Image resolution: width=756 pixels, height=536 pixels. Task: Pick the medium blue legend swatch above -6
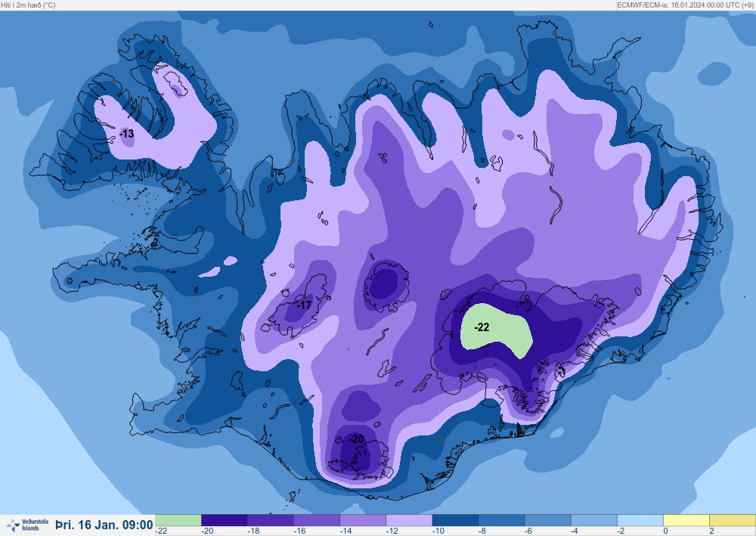[x=548, y=520]
